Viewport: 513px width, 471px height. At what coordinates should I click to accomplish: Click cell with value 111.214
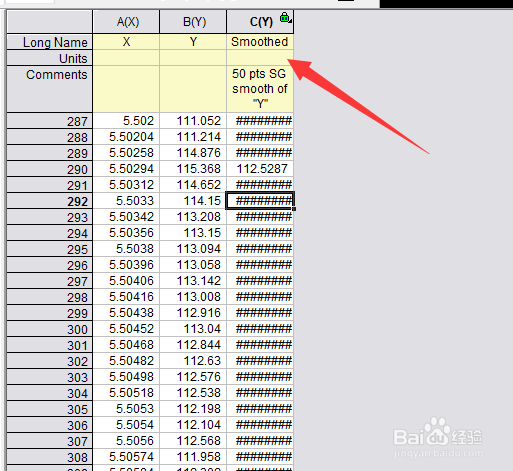tap(193, 137)
